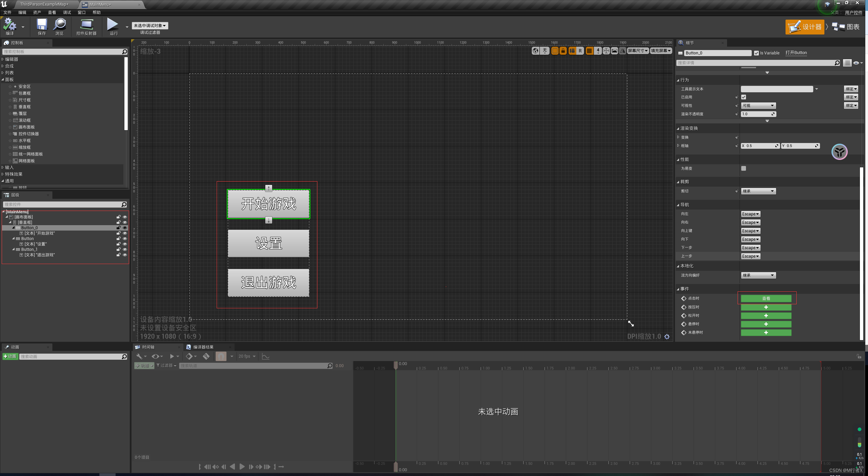
Task: Save the widget with 保存 icon
Action: (42, 26)
